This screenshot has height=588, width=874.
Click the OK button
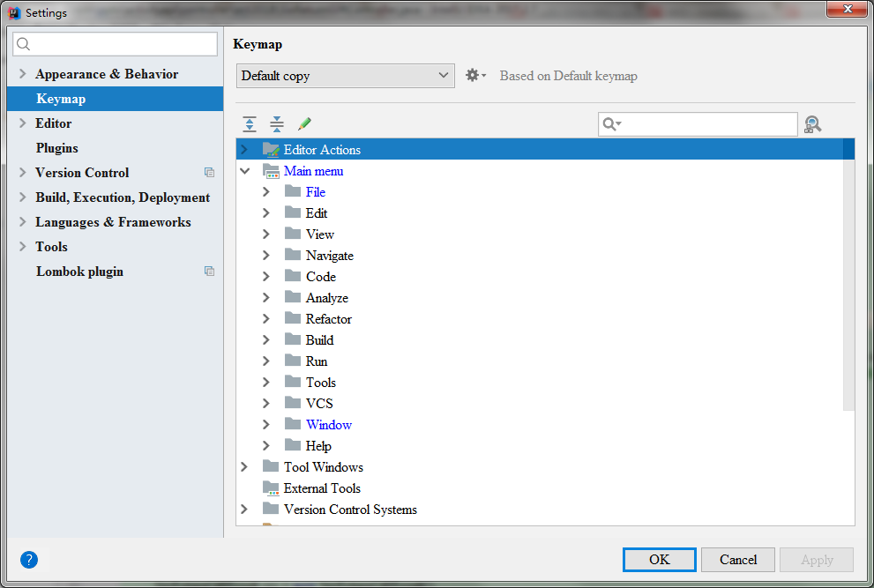coord(660,560)
